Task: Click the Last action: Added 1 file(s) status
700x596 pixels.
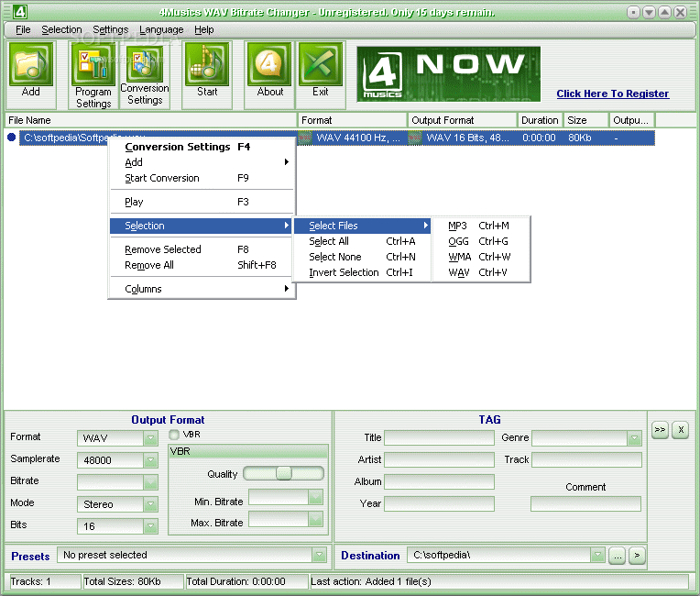Action: click(499, 581)
